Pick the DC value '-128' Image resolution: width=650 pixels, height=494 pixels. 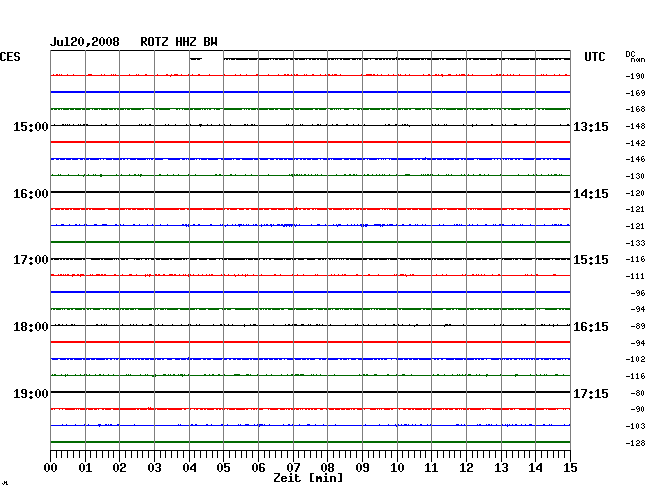click(x=635, y=443)
